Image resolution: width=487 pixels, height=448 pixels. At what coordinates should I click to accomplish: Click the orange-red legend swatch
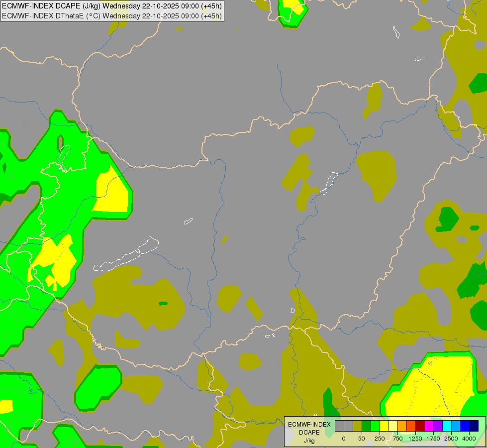(x=411, y=426)
